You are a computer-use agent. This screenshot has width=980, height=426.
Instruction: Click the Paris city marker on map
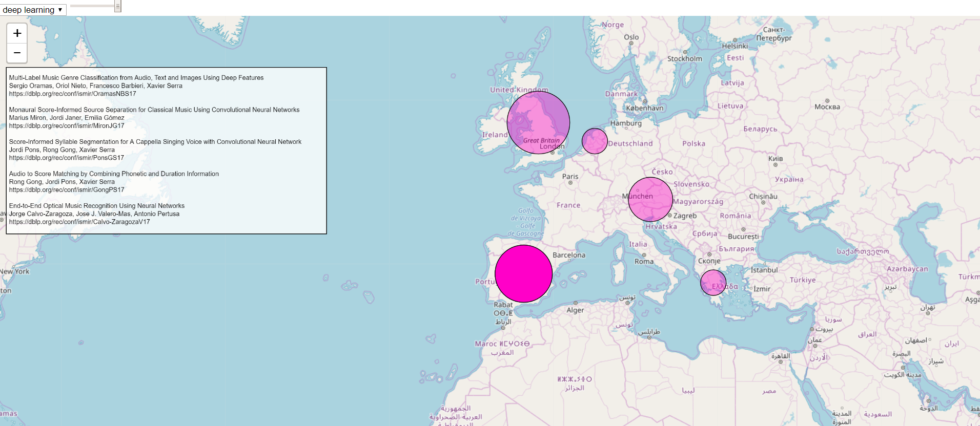pyautogui.click(x=570, y=183)
